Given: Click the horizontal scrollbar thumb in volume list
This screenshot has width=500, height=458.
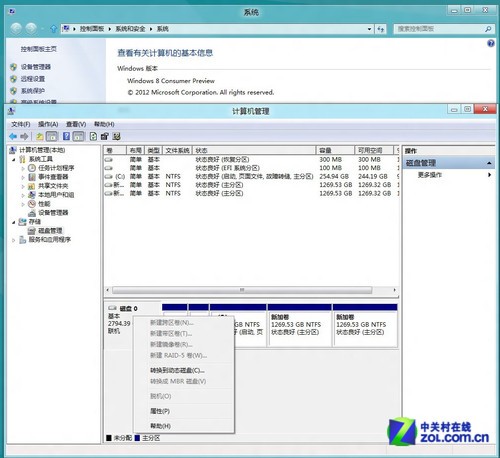Looking at the screenshot, I should pos(242,290).
